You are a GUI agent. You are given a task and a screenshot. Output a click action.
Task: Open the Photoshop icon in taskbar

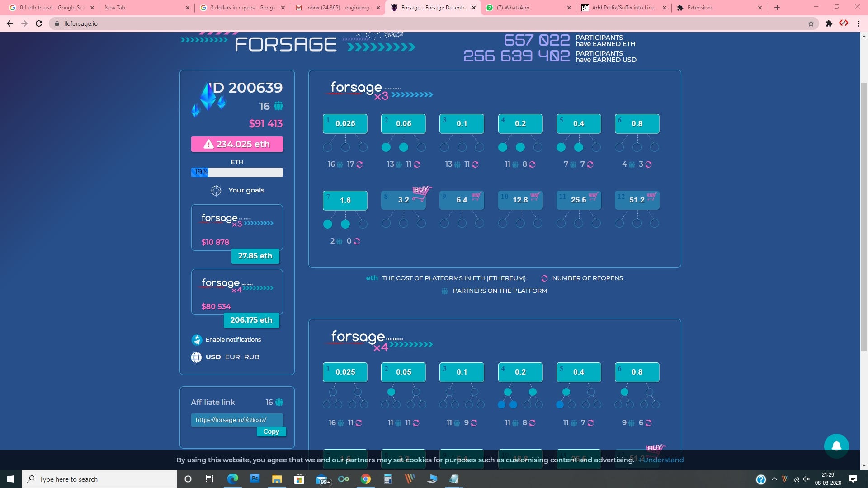(x=255, y=479)
